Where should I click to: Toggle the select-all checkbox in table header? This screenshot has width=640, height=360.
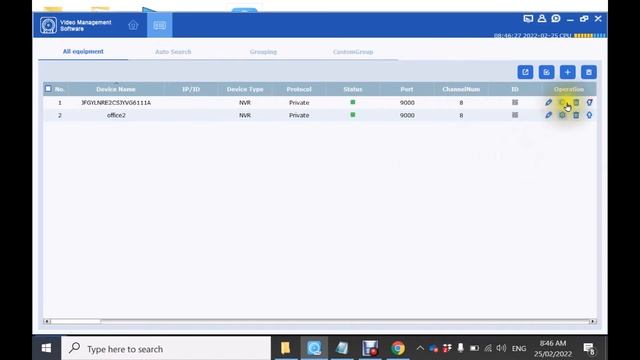48,89
